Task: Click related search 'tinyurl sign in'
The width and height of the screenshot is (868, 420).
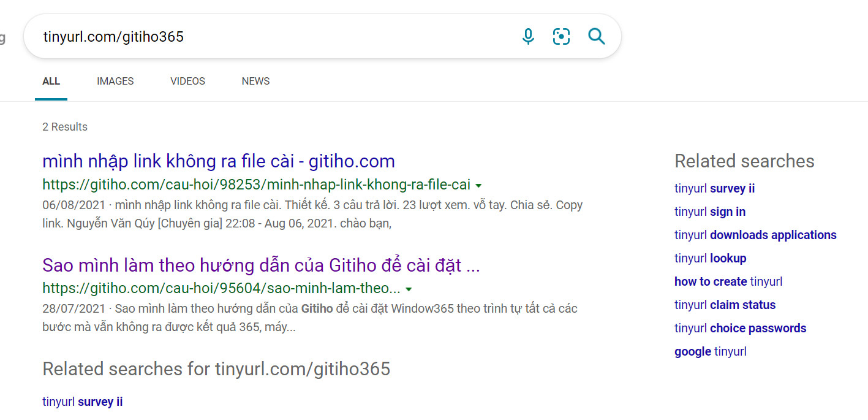Action: (710, 212)
